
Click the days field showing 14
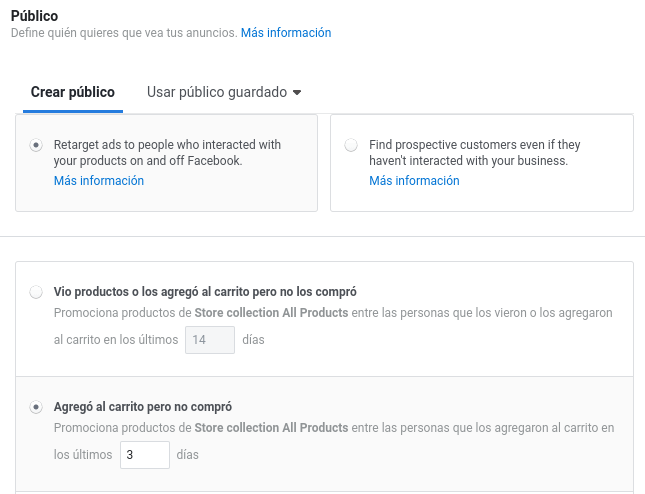210,340
